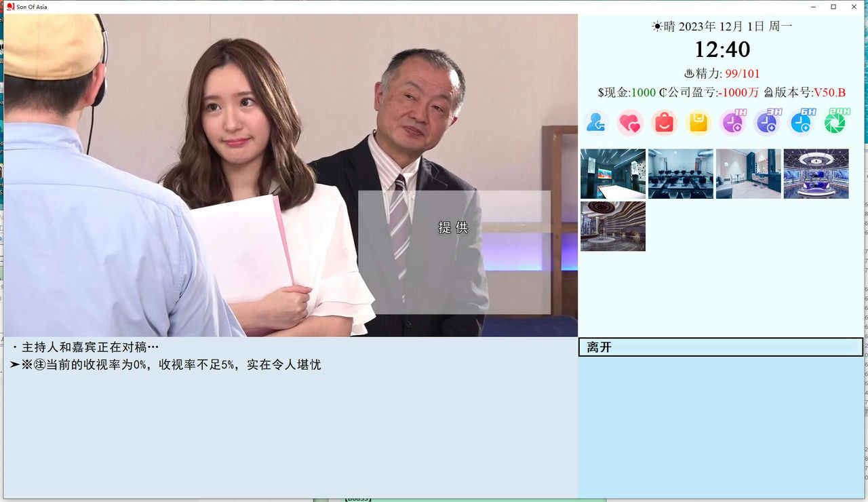Advance time 6H using blue clock icon
Image resolution: width=868 pixels, height=502 pixels.
click(x=801, y=123)
